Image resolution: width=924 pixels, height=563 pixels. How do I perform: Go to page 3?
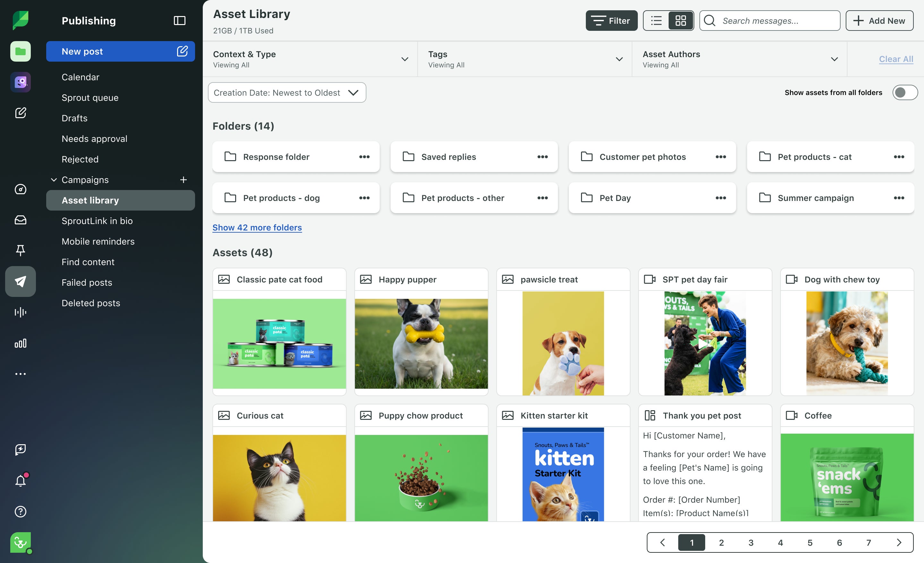[x=751, y=542]
